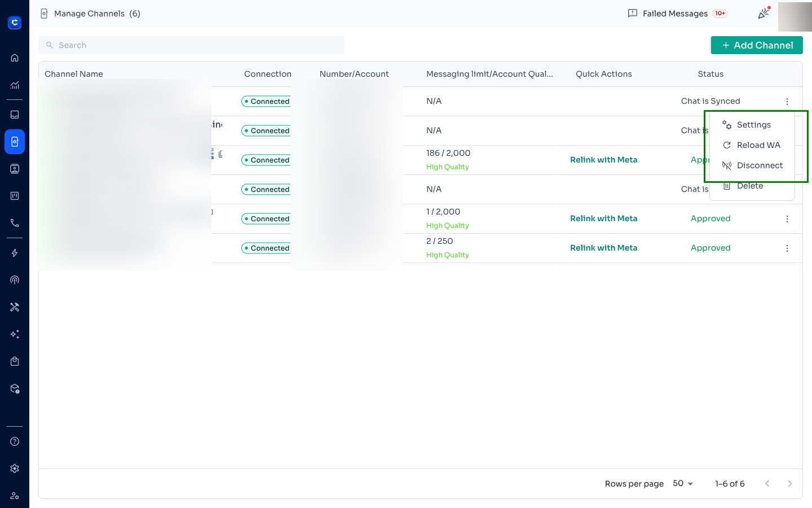Click the Quick Actions column header
The image size is (812, 508).
604,74
